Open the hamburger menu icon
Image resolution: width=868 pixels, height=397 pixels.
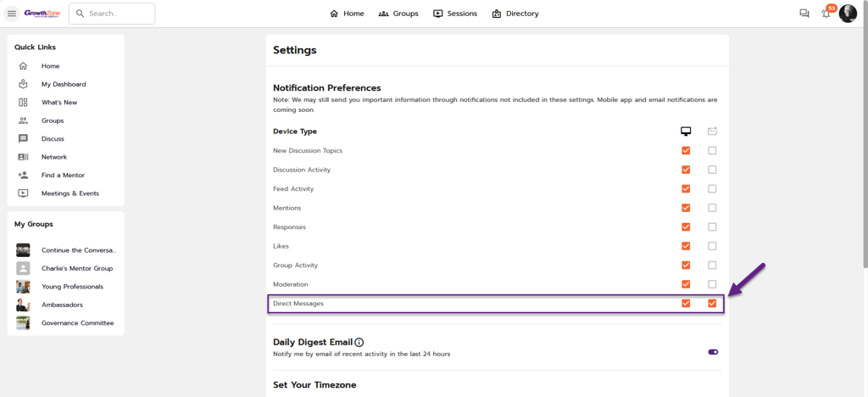(x=12, y=14)
